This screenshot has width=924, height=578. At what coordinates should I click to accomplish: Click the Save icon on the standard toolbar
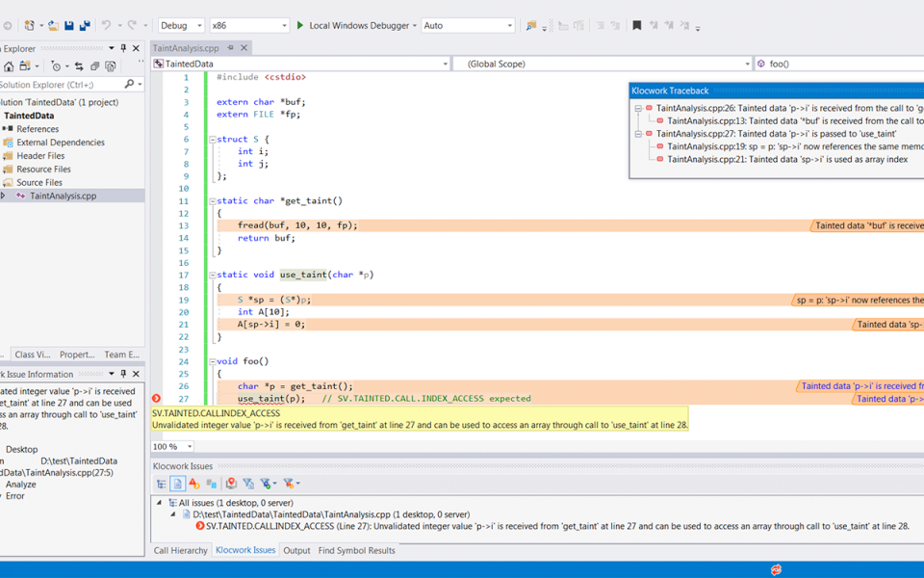[x=69, y=25]
